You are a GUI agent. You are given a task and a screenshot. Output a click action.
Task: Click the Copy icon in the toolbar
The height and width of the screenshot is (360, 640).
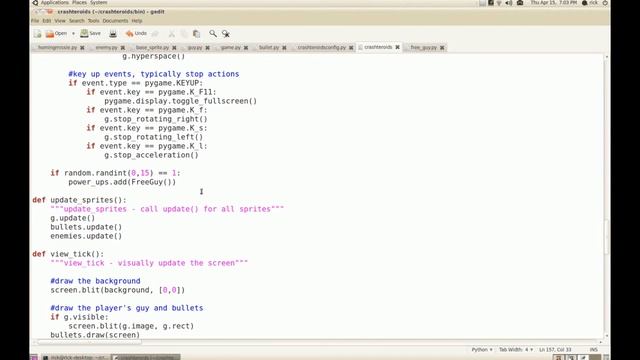pyautogui.click(x=184, y=33)
